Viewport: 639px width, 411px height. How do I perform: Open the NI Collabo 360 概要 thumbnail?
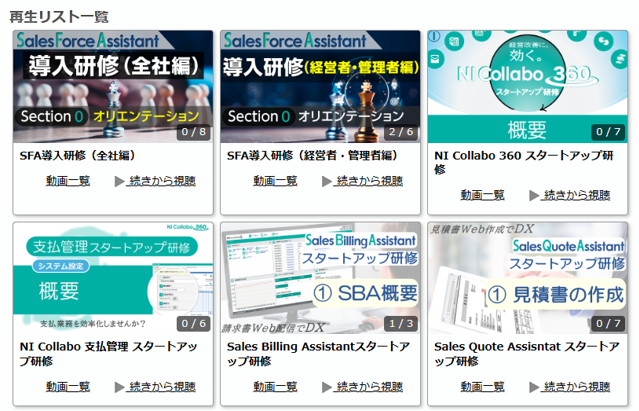point(527,86)
